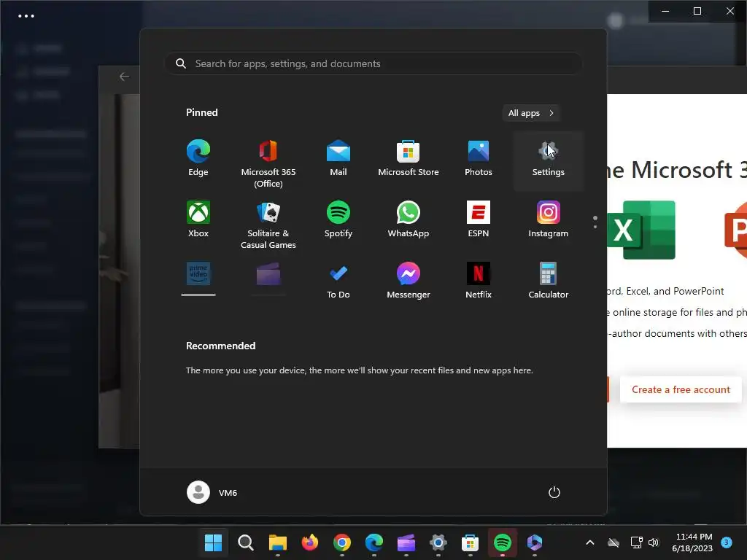Open Microsoft Edge on taskbar
Image resolution: width=747 pixels, height=560 pixels.
point(374,542)
